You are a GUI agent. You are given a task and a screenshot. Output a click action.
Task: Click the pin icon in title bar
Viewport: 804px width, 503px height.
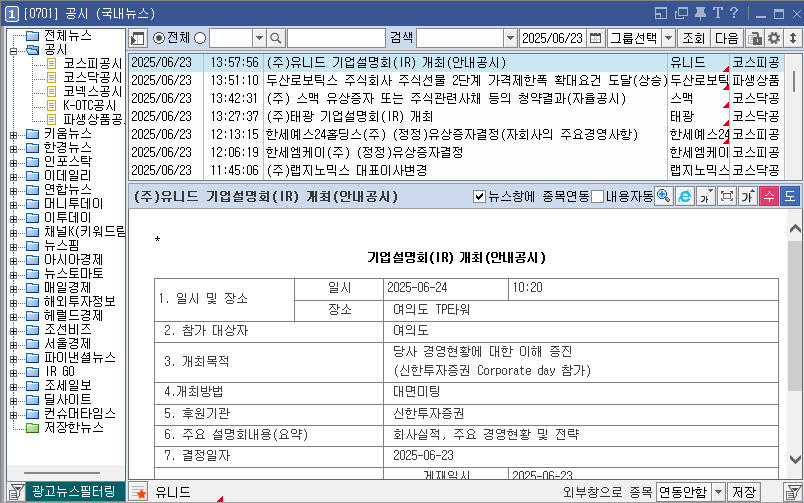[700, 13]
